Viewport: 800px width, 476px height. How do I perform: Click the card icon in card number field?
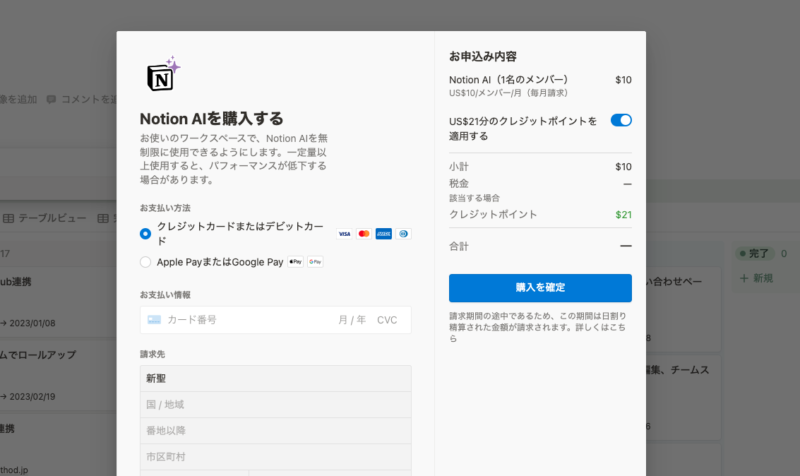154,320
